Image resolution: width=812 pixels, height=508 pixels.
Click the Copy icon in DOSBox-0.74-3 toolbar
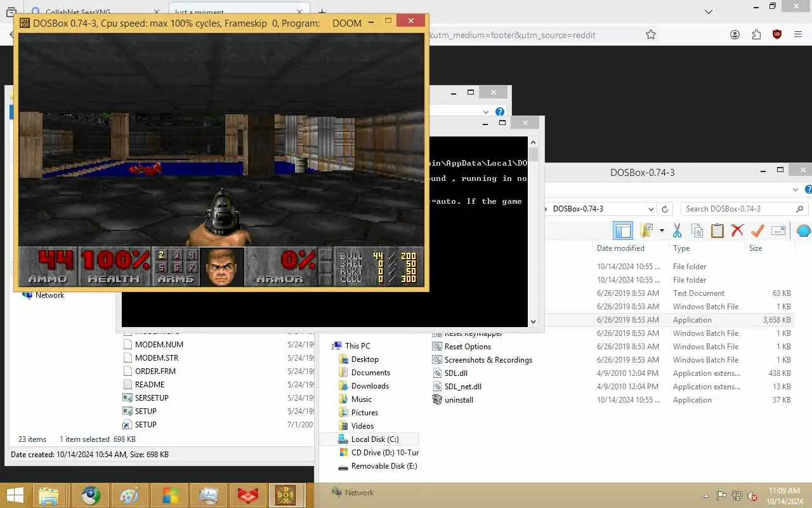tap(697, 231)
